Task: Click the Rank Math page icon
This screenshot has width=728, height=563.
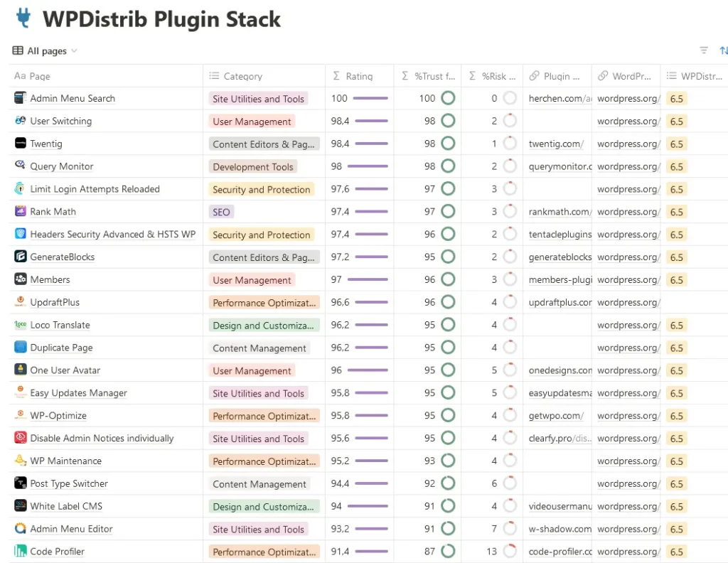Action: coord(21,211)
